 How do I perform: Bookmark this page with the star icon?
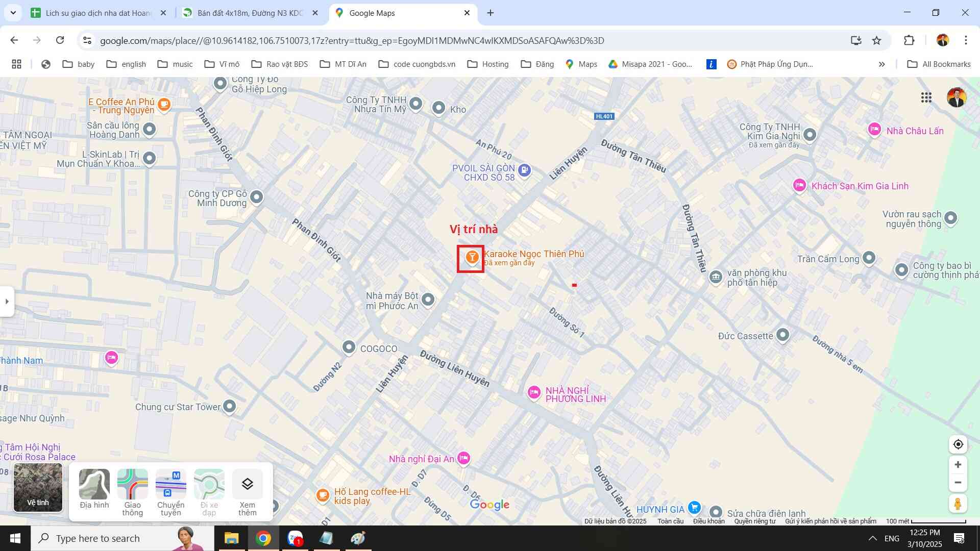tap(876, 41)
